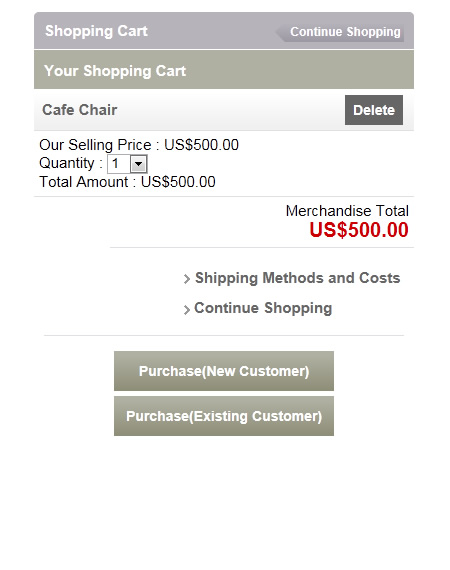Image resolution: width=450 pixels, height=570 pixels.
Task: Click the Continue Shopping button in the header
Action: point(340,32)
